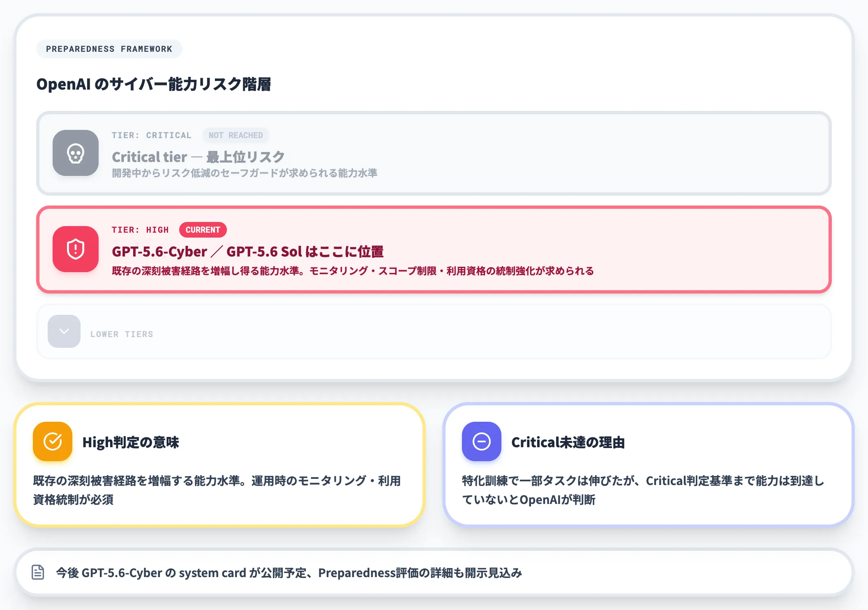Click the High card body text 運用時のモニタリング
This screenshot has height=610, width=868.
pos(217,490)
